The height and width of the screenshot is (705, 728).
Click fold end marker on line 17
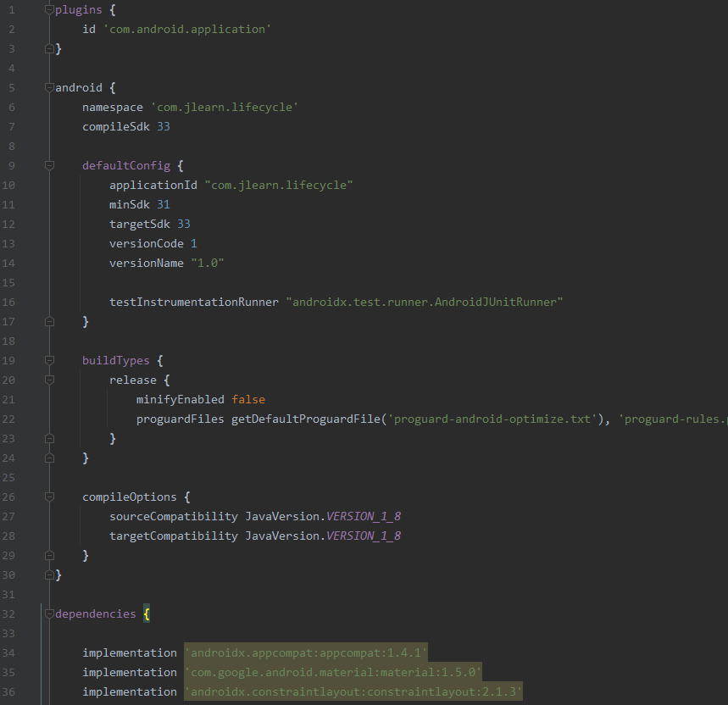pyautogui.click(x=49, y=322)
